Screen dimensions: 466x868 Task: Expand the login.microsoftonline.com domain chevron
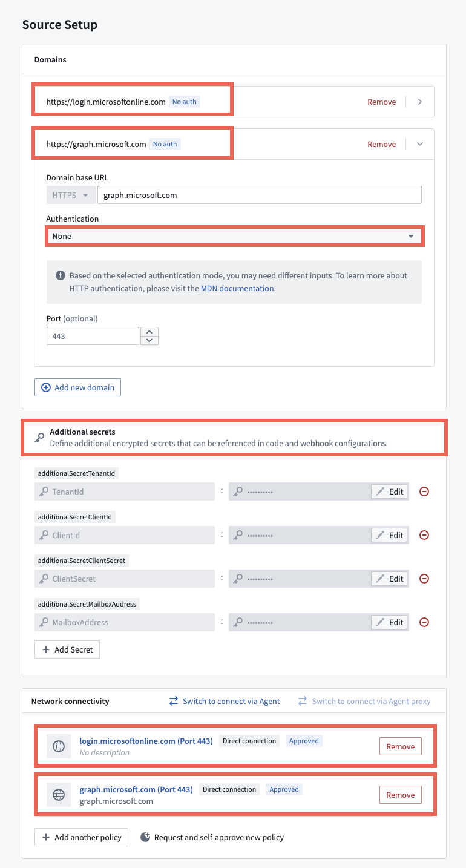click(420, 102)
